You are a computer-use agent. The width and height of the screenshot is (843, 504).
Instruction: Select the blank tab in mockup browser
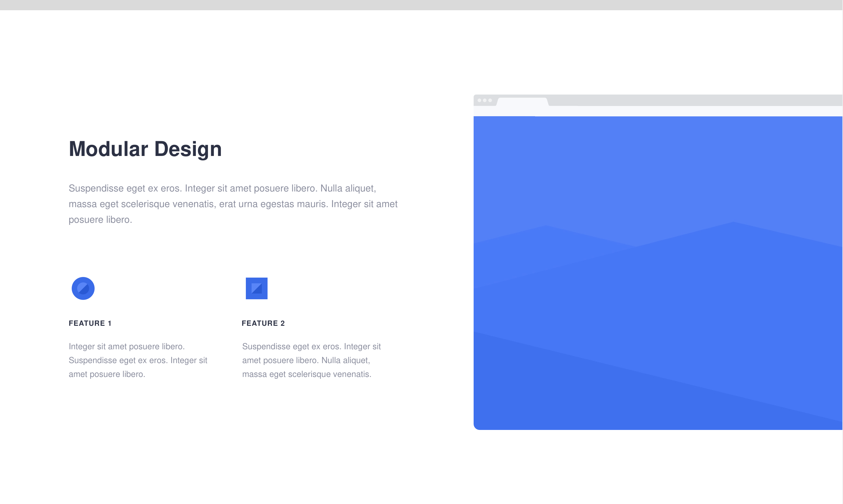tap(522, 102)
